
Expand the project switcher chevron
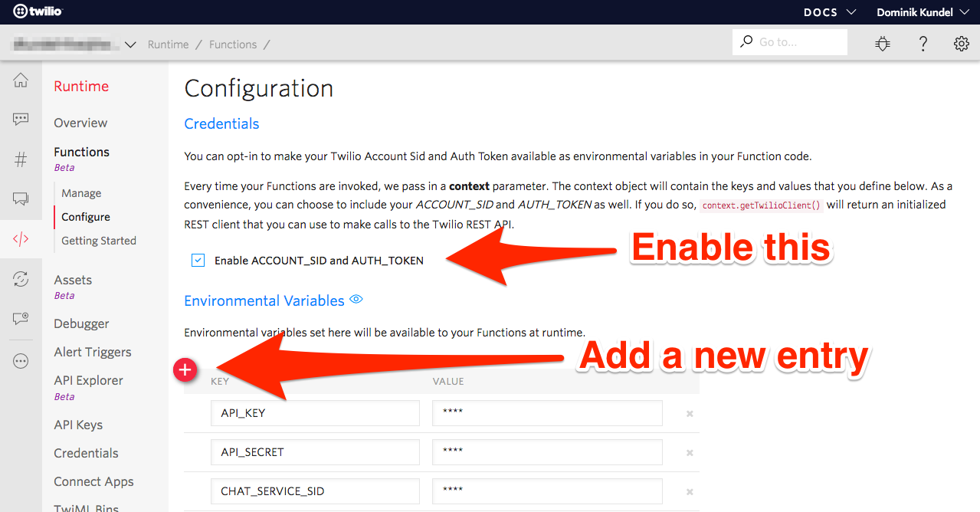[130, 44]
